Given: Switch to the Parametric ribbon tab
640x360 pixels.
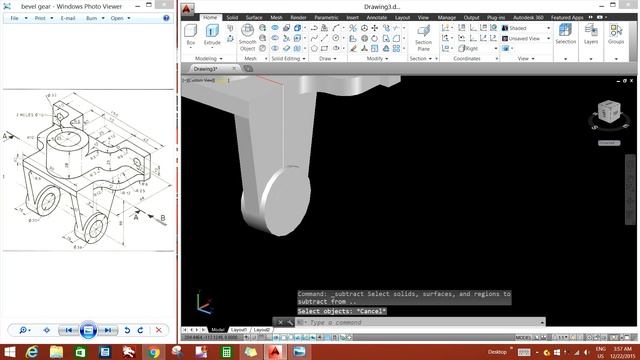Looking at the screenshot, I should 326,18.
